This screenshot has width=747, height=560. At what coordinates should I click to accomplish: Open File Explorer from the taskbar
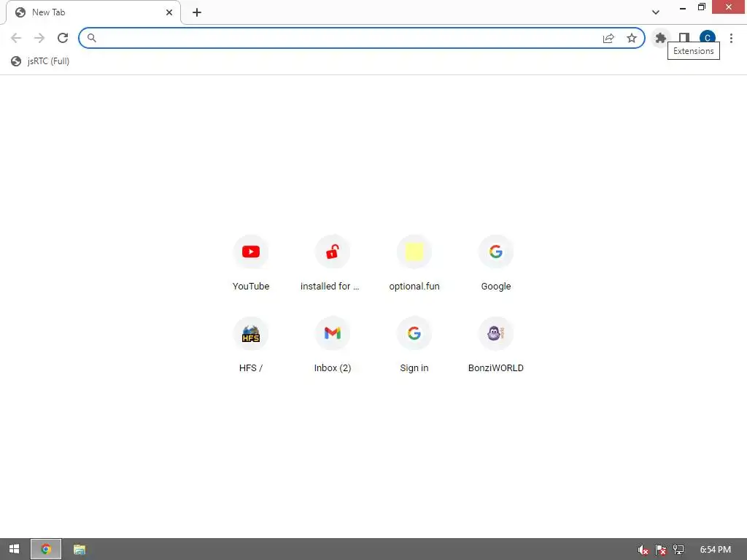(80, 549)
